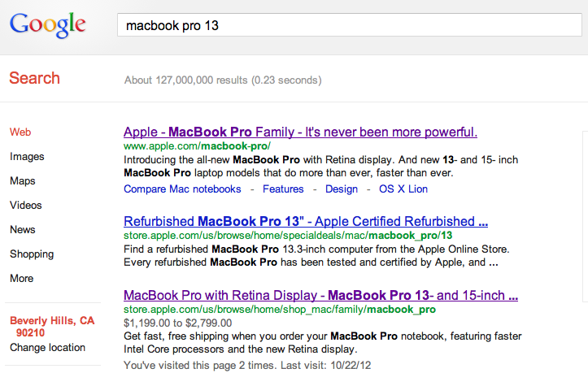
Task: Follow the Design sitelink
Action: (342, 189)
